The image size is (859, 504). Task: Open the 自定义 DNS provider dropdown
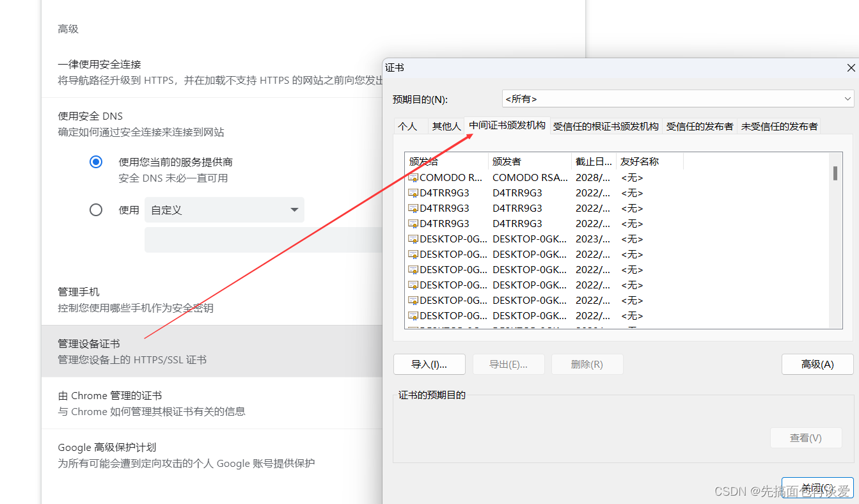225,210
